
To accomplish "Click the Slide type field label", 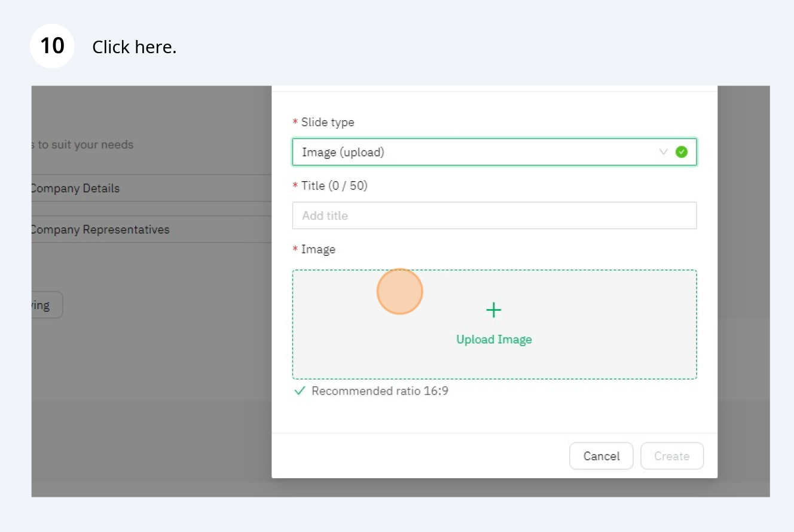I will pyautogui.click(x=327, y=122).
